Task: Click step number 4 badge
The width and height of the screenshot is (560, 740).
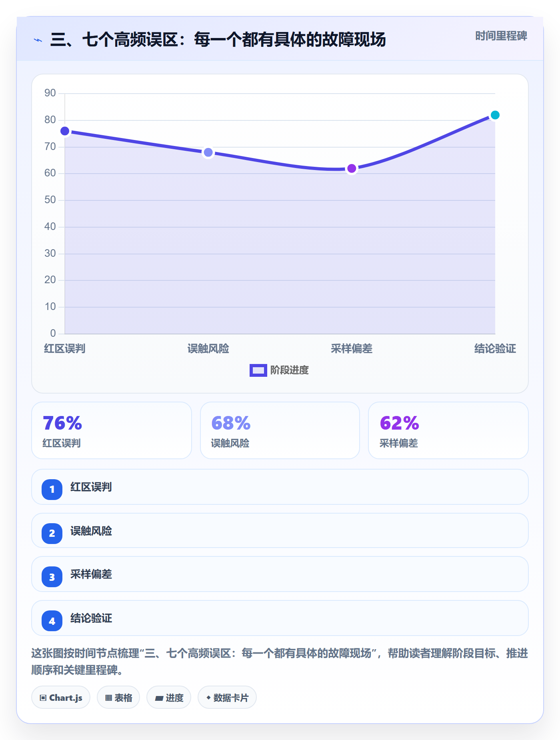Action: coord(52,621)
